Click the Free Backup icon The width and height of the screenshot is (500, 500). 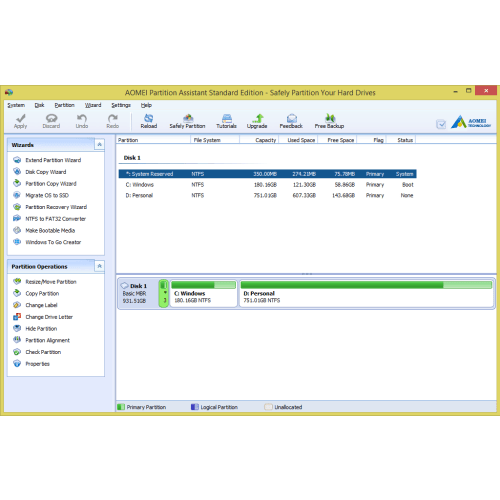(x=330, y=118)
